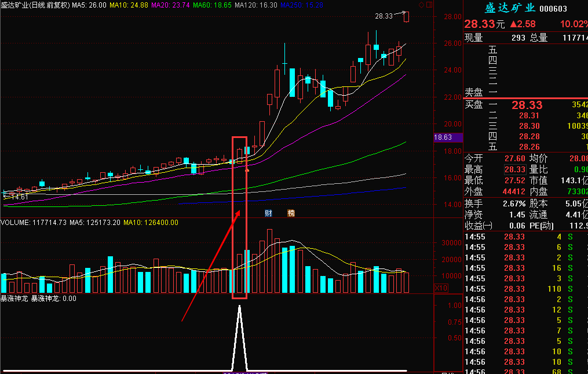Click the 内盘 label
Image resolution: width=588 pixels, height=374 pixels.
539,191
